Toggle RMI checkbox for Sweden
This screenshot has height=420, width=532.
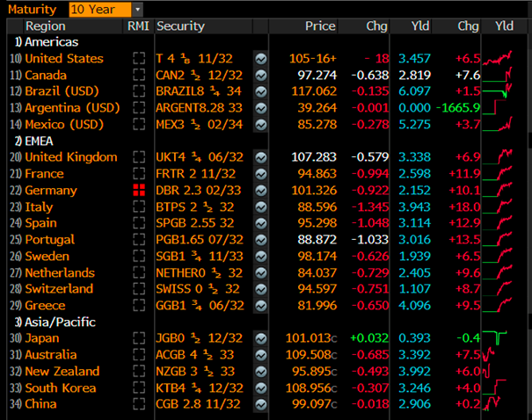139,256
